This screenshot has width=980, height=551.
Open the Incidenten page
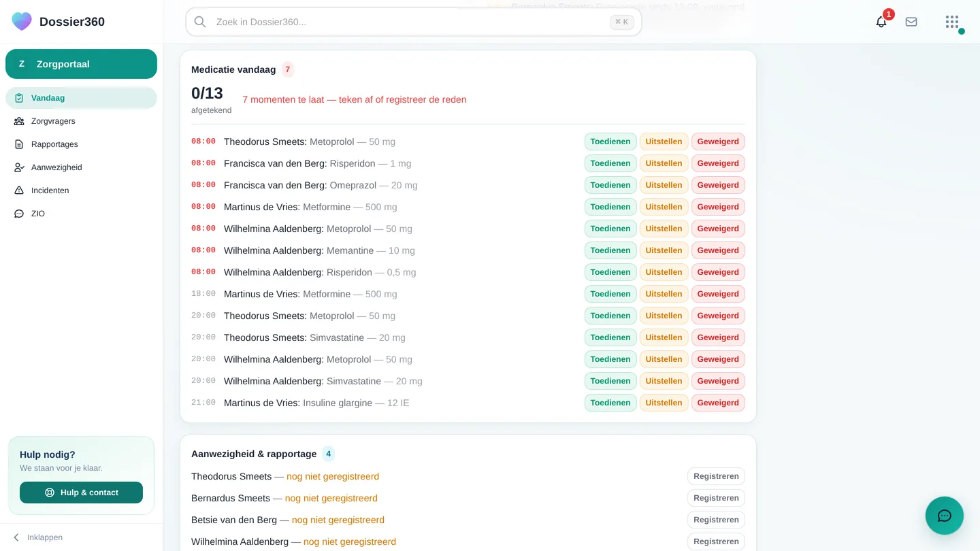tap(81, 190)
